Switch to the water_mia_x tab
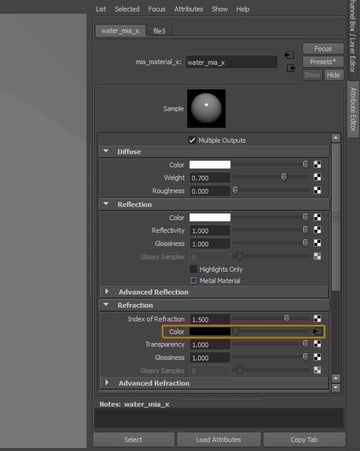 pos(120,31)
